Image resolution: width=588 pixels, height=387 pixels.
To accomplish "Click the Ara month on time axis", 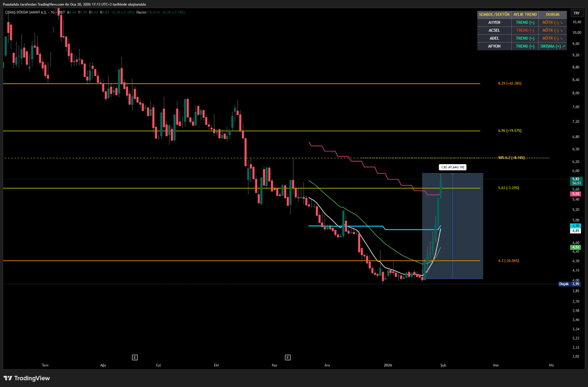I will [x=327, y=365].
